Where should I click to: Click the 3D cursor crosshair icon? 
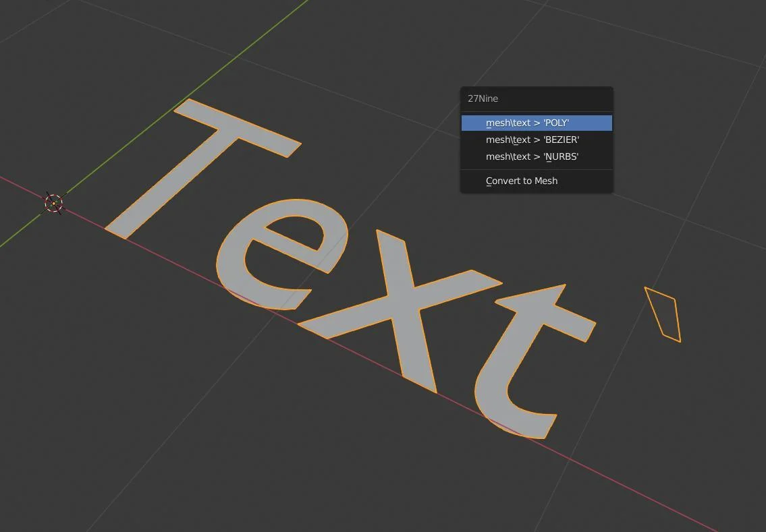pyautogui.click(x=54, y=203)
